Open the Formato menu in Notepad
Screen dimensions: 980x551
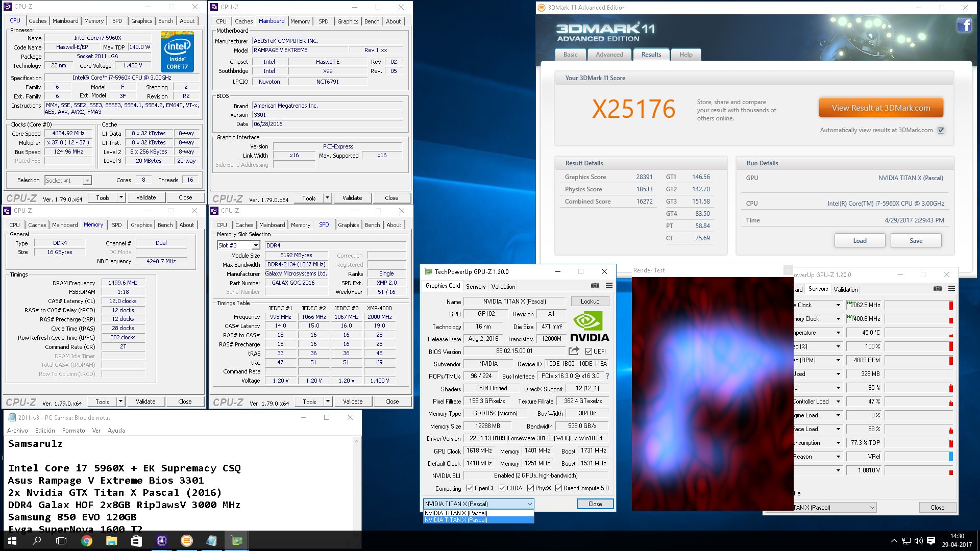(x=73, y=431)
